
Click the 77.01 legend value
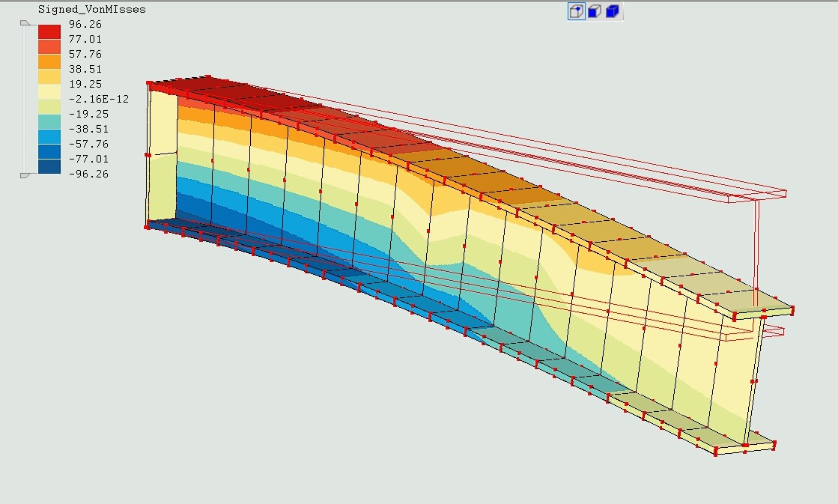click(85, 39)
